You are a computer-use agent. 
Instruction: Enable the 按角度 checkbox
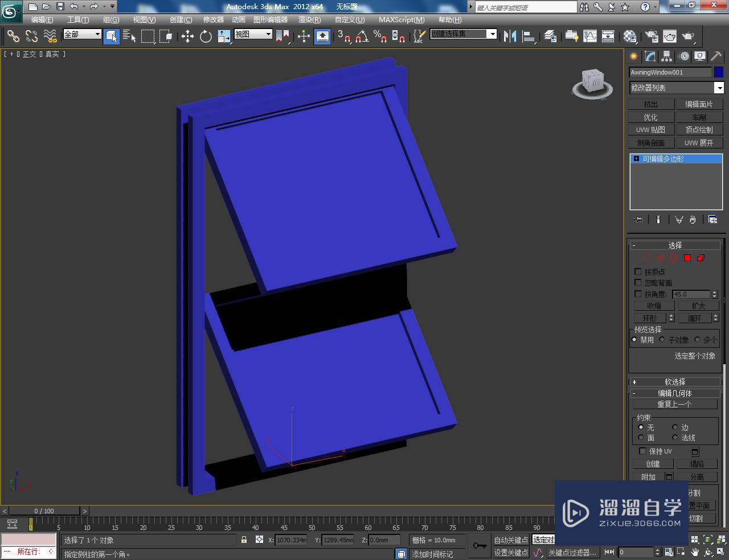point(638,294)
